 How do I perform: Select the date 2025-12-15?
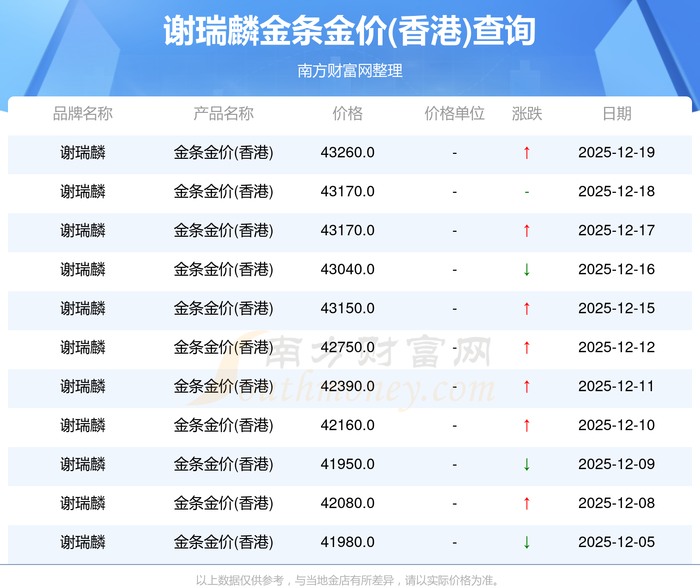(616, 308)
